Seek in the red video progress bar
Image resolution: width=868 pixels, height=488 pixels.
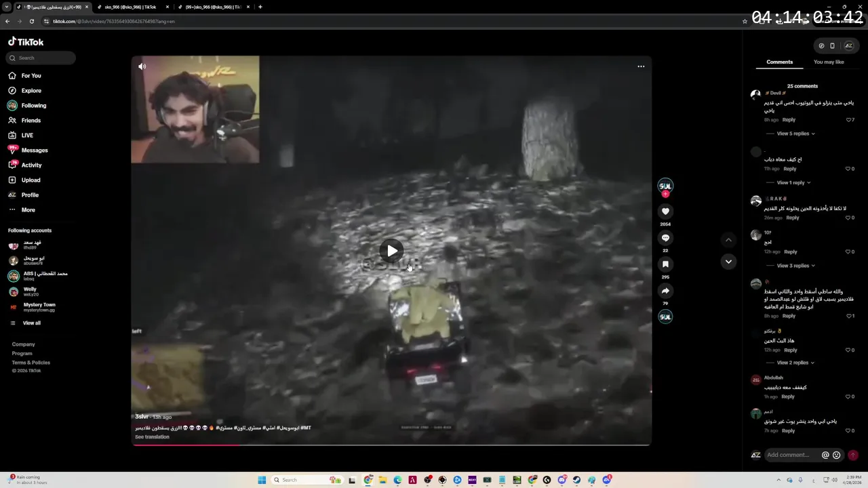click(391, 445)
